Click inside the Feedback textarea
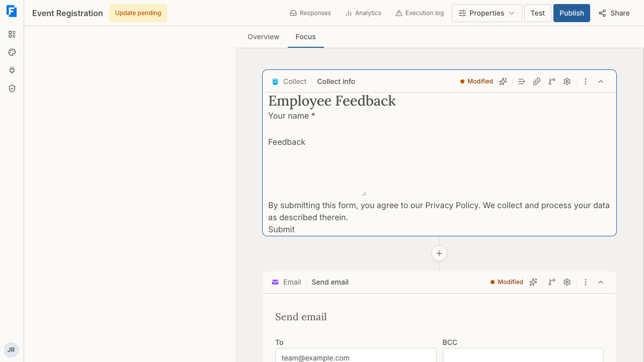 (317, 172)
